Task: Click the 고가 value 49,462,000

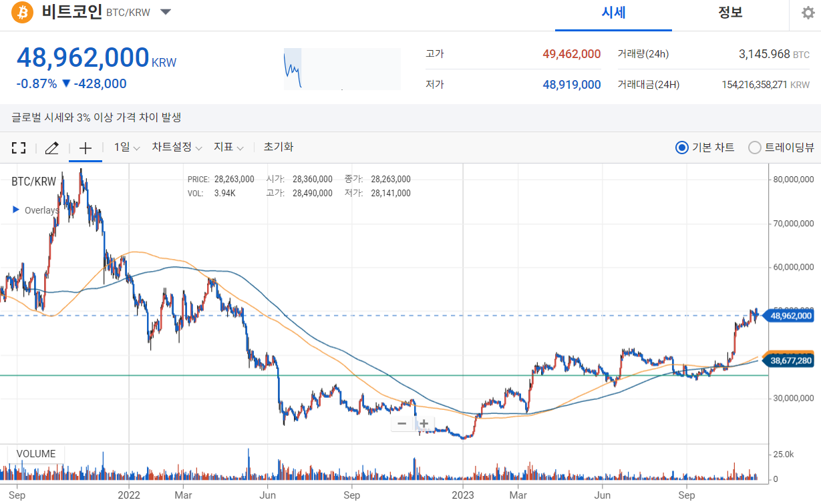Action: click(571, 54)
